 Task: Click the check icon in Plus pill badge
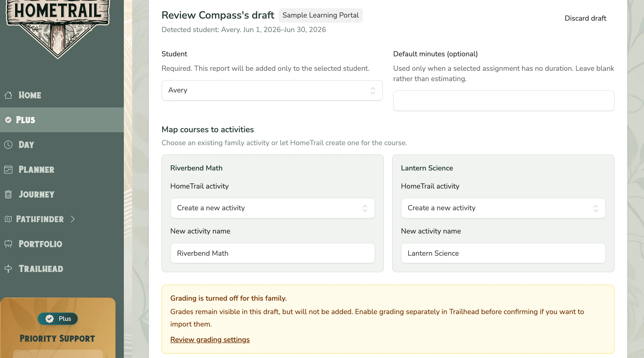[50, 319]
